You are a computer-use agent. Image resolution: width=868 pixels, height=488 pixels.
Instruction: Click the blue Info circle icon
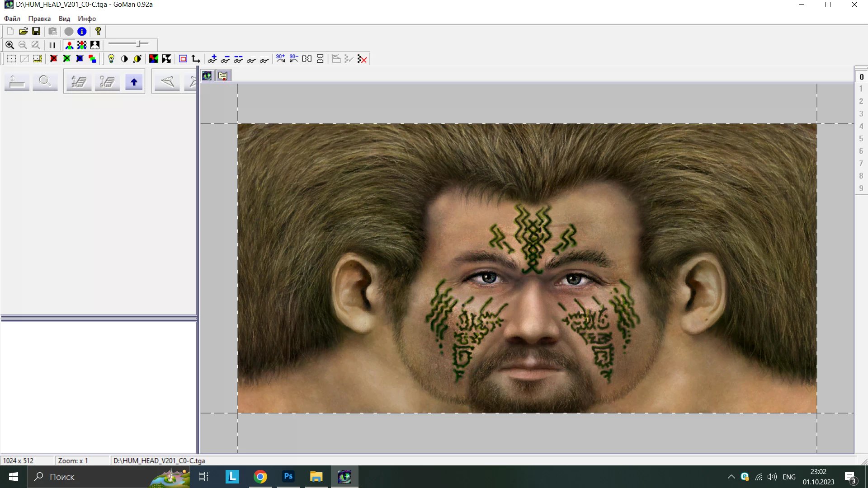(x=82, y=31)
